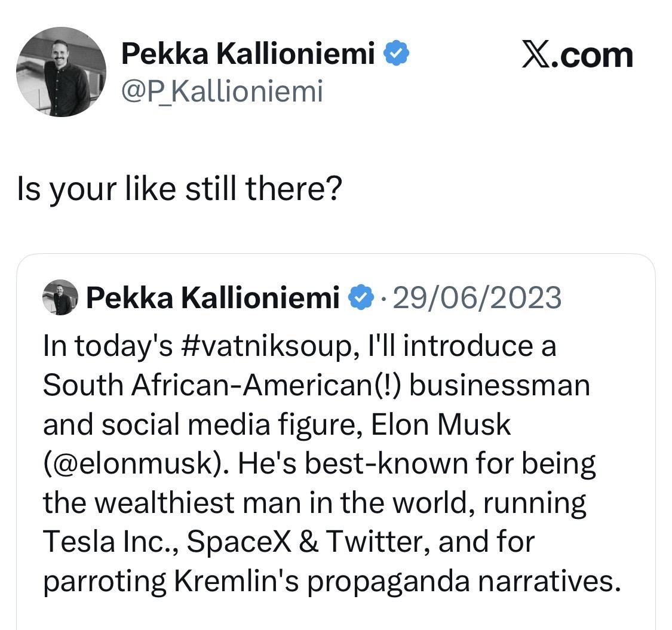Visit the @P_Kallioniemi handle
This screenshot has height=630, width=672.
tap(222, 91)
